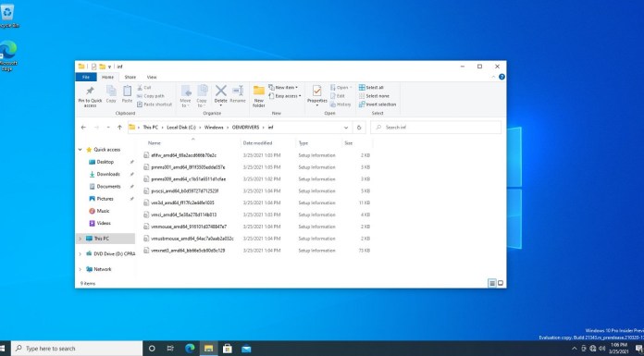Click This PC in the address breadcrumb
This screenshot has width=644, height=356.
[x=150, y=128]
